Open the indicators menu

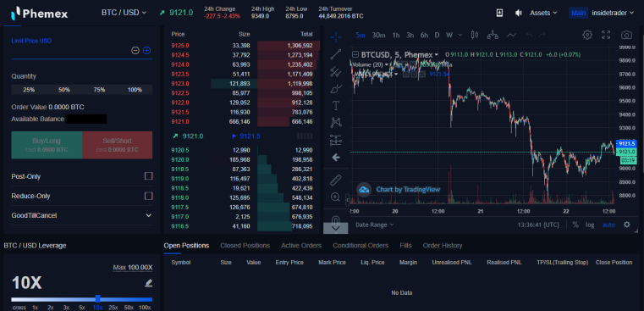coord(511,35)
